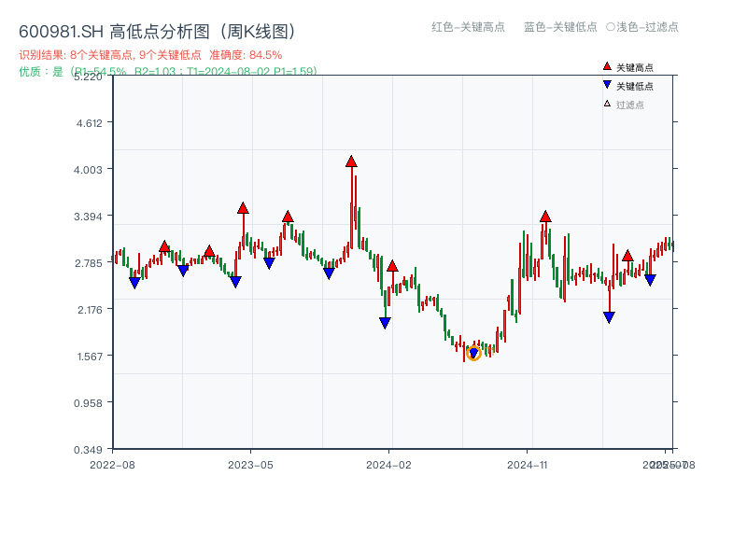Click the leftmost blue key-low triangle on the chart

(x=134, y=280)
